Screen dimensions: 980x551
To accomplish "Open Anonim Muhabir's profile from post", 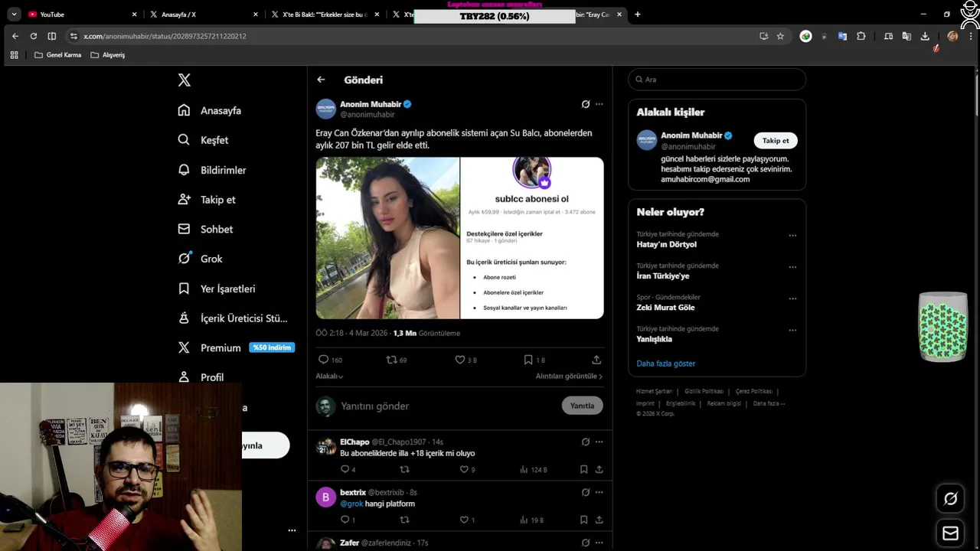I will [371, 104].
